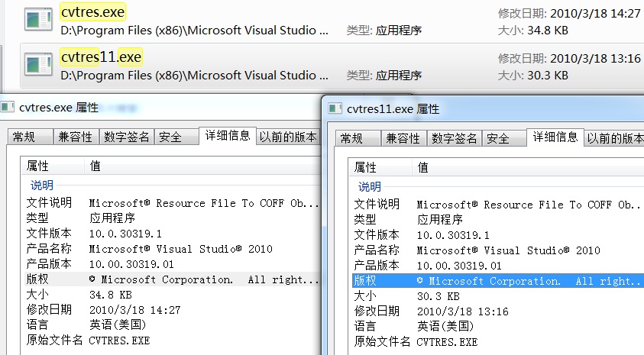Select 详细信息 tab in cvtres11.exe properties
Viewport: 644px width, 355px height.
[555, 137]
